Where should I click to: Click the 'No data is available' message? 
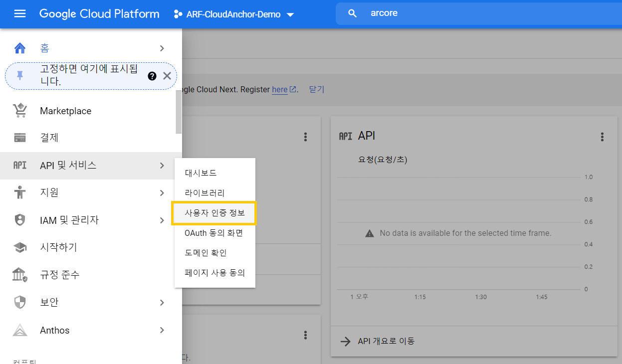click(x=465, y=233)
